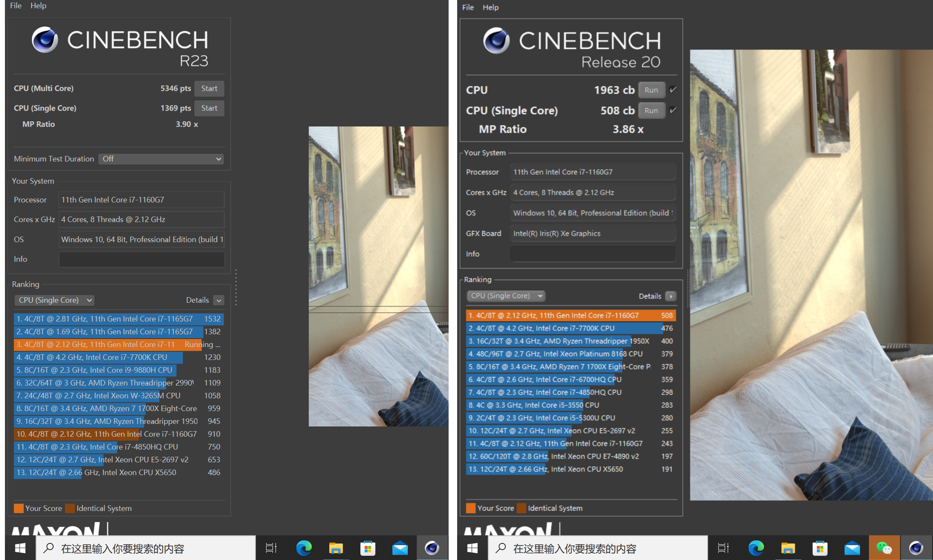Run the CPU test in Cinebench R20
This screenshot has width=933, height=560.
(651, 90)
